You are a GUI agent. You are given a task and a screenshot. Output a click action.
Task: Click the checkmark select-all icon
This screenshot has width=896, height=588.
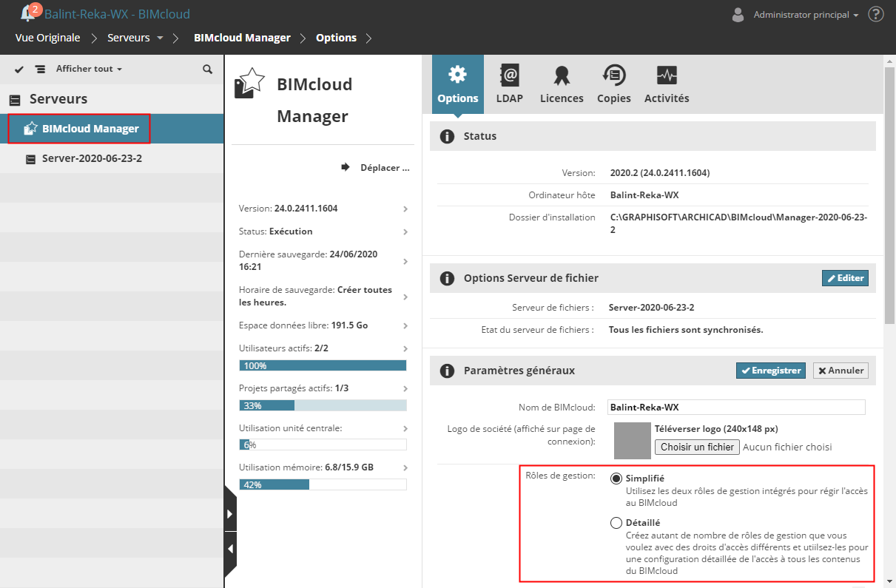19,69
